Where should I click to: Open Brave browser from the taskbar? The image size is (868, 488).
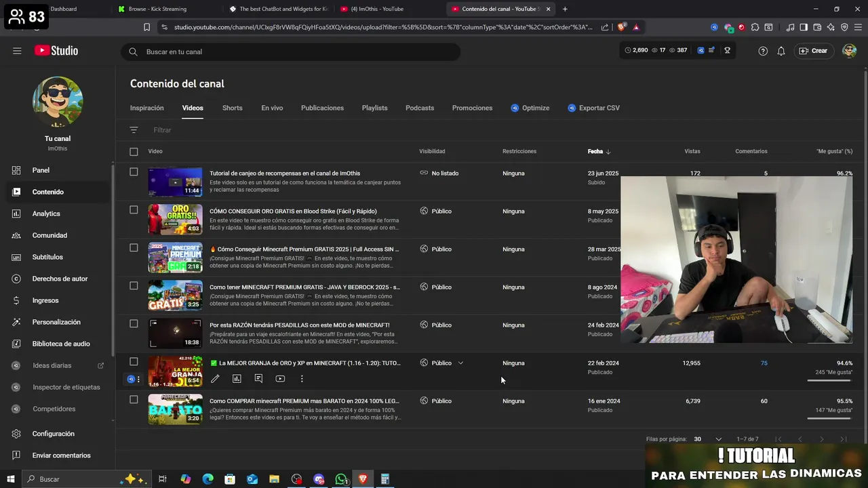click(x=363, y=479)
